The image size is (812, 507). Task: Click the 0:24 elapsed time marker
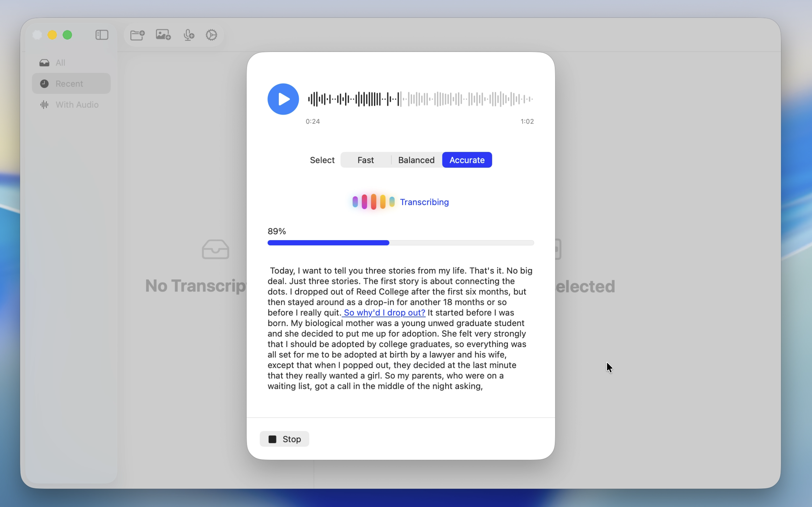click(312, 121)
